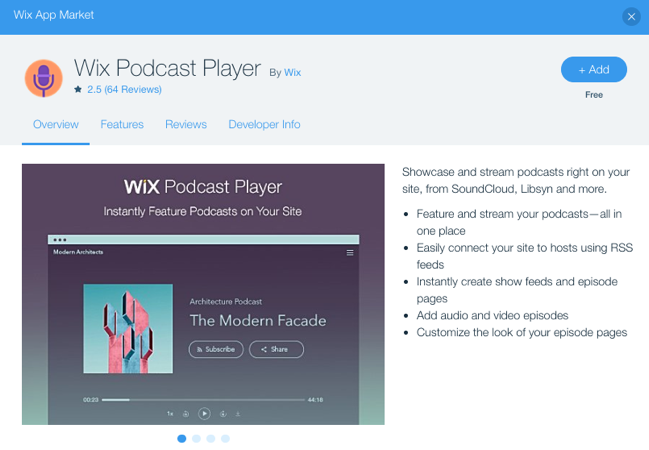Screen dimensions: 649x450
Task: Switch to the Overview tab
Action: (56, 125)
